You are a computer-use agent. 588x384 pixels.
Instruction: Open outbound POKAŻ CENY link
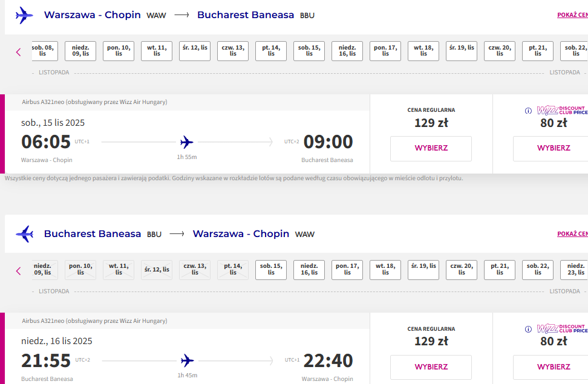point(572,15)
